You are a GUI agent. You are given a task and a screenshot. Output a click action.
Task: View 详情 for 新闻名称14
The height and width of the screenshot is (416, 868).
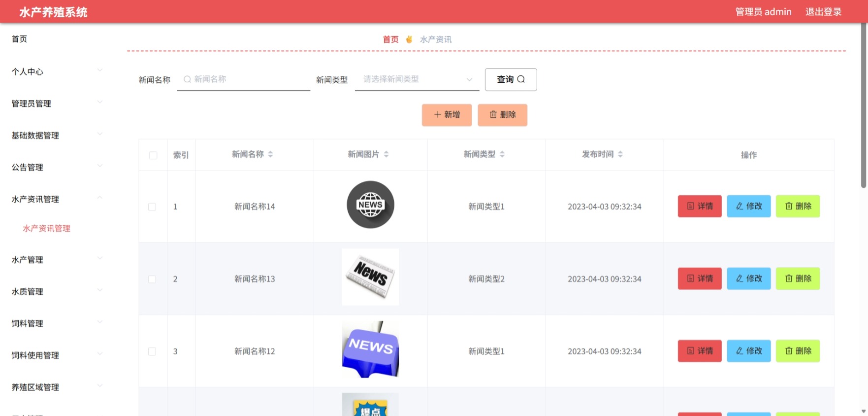tap(700, 206)
